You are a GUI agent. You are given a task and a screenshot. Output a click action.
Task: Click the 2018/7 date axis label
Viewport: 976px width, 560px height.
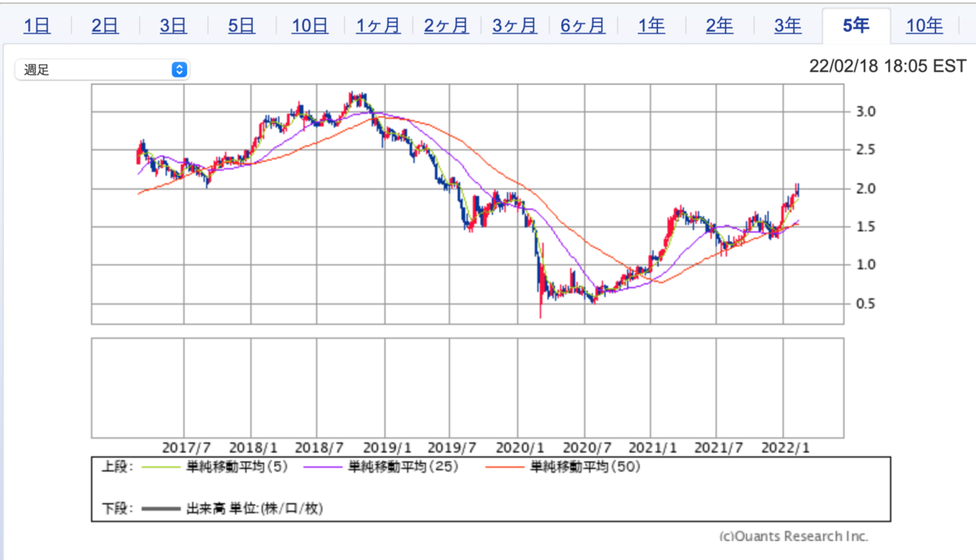coord(320,448)
